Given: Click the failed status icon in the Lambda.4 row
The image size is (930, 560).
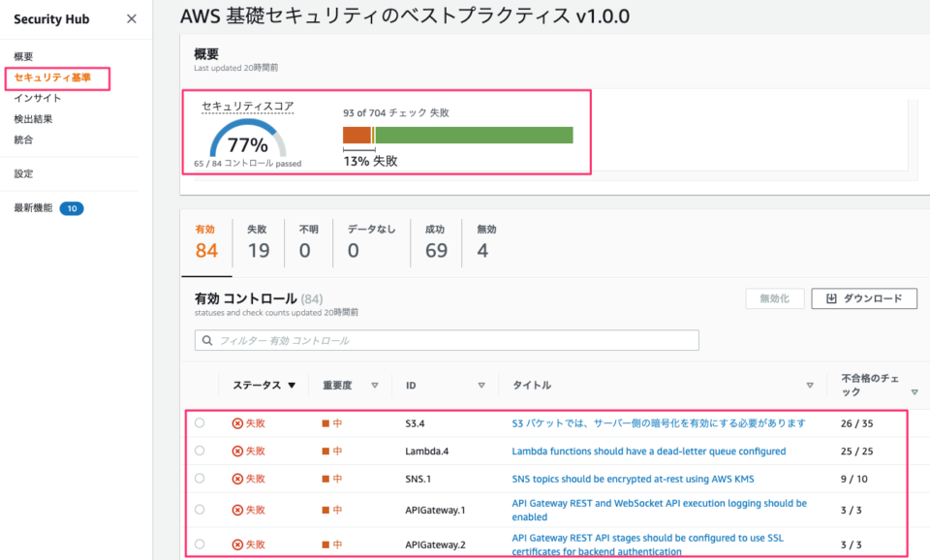Looking at the screenshot, I should 237,451.
